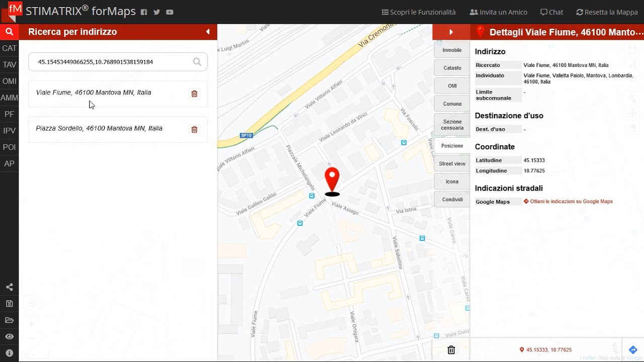
Task: Open the PF sidebar section
Action: 9,114
